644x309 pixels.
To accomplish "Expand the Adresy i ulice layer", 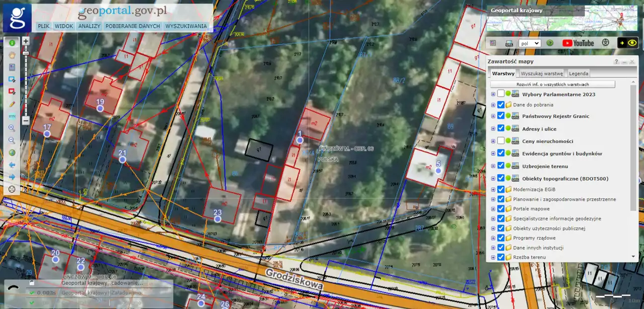I will click(x=493, y=128).
